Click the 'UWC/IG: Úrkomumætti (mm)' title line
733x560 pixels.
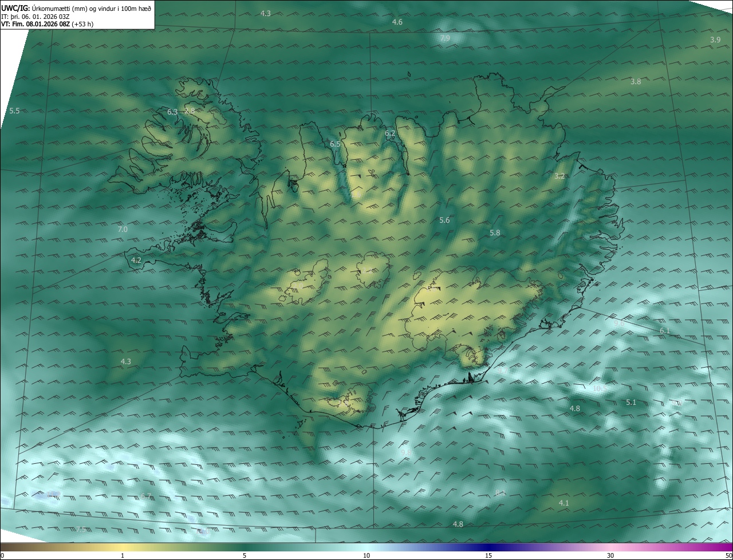(x=76, y=8)
